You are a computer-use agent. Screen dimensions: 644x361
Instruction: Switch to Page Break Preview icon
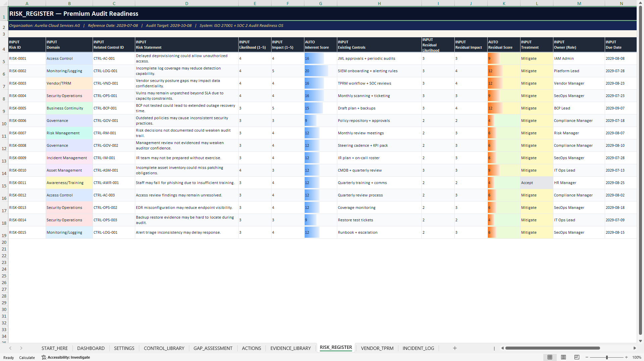pyautogui.click(x=577, y=357)
